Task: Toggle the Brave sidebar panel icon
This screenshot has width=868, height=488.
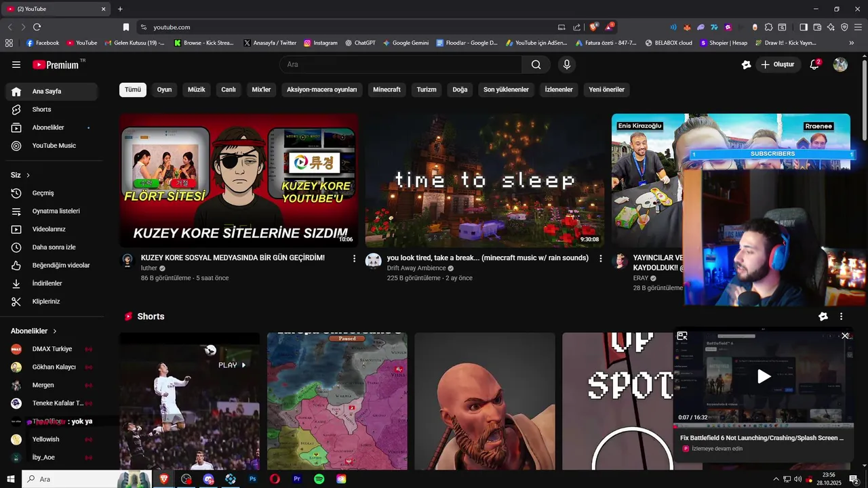Action: [804, 27]
